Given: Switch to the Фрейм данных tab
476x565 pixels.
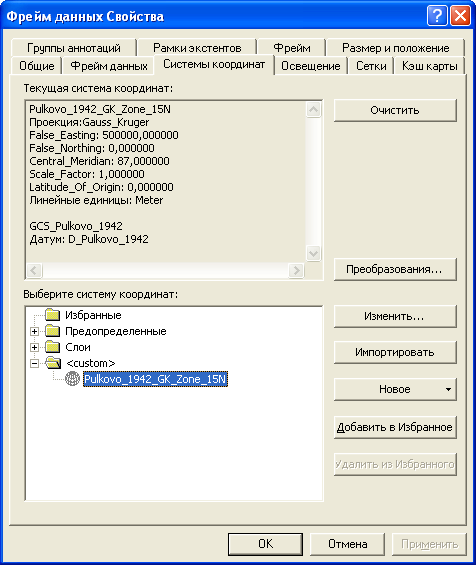Looking at the screenshot, I should (x=108, y=66).
